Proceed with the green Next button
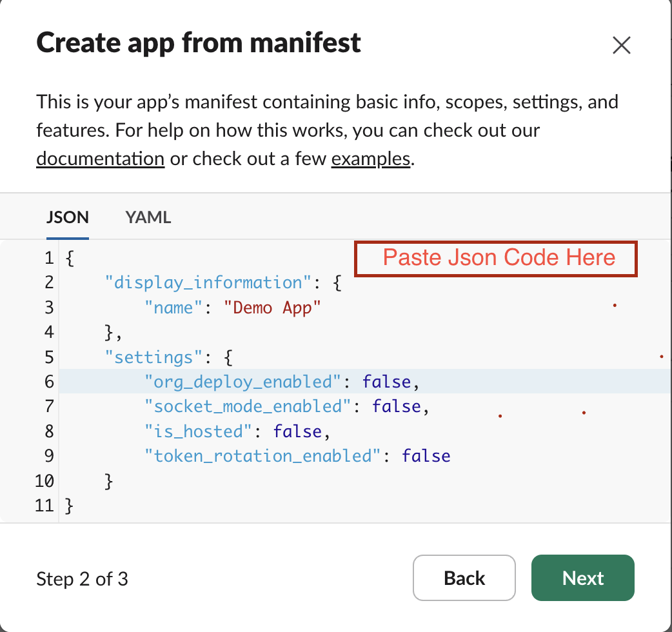Viewport: 672px width, 632px height. pos(582,578)
